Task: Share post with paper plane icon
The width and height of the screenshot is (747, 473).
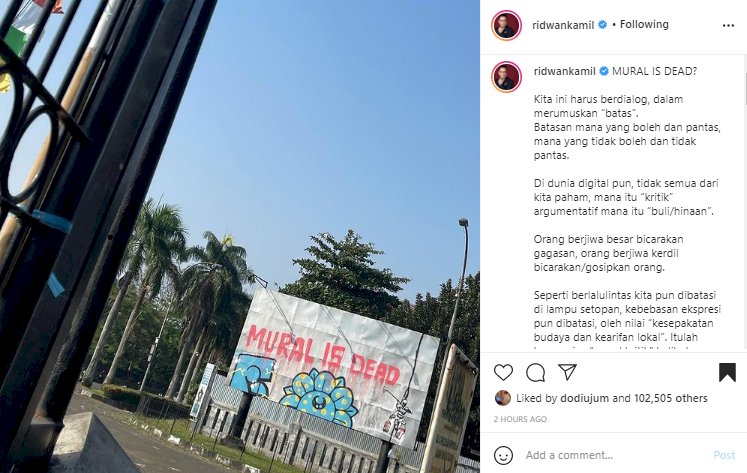Action: [x=567, y=372]
